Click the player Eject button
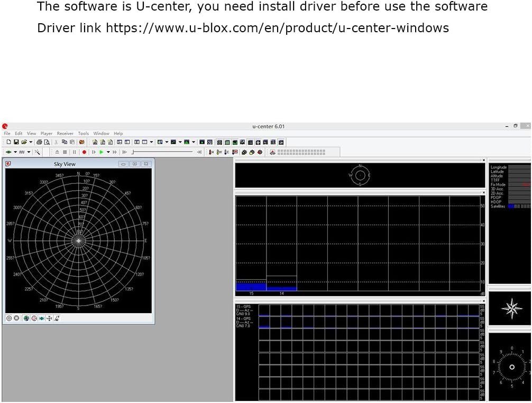Viewport: 532px width, 403px height. [57, 152]
